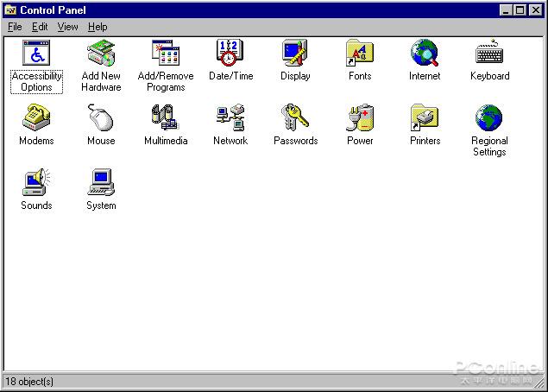The image size is (548, 392).
Task: Click the Multimedia icon
Action: pyautogui.click(x=166, y=118)
